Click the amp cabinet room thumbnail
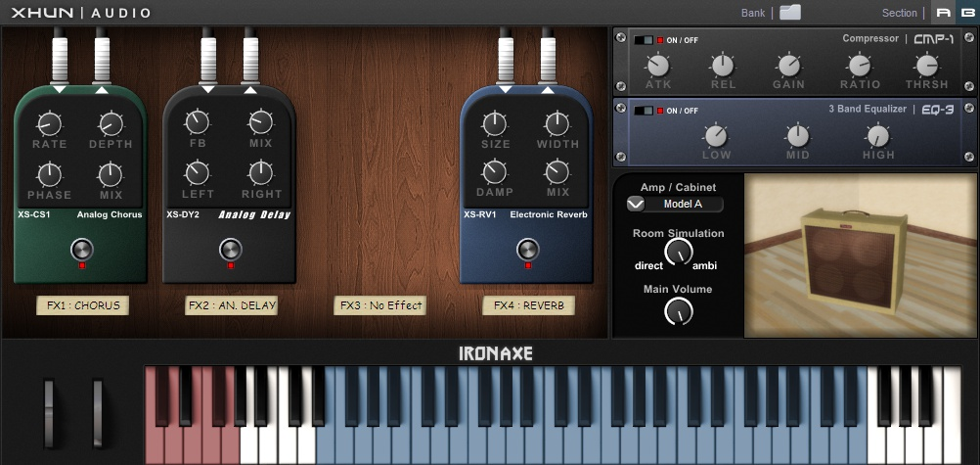 [x=862, y=256]
